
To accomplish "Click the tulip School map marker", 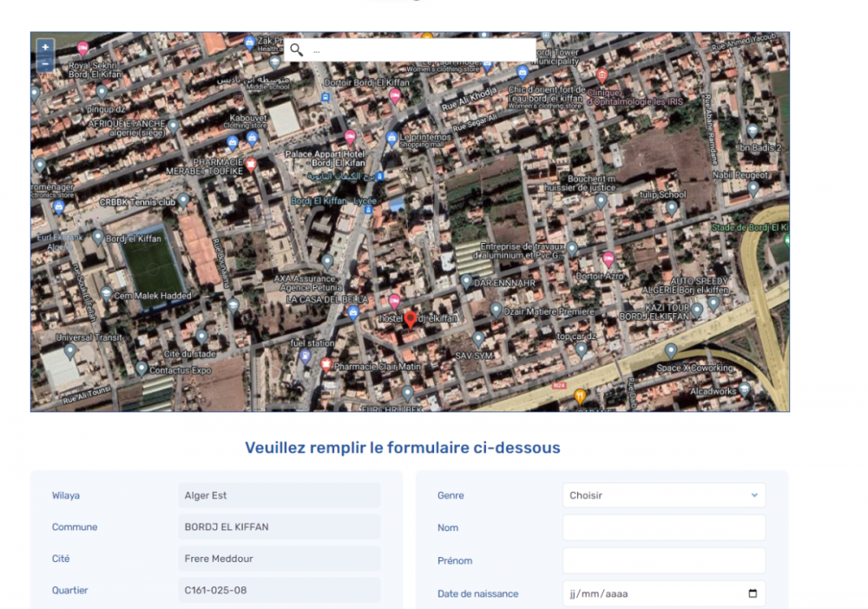I will point(671,208).
